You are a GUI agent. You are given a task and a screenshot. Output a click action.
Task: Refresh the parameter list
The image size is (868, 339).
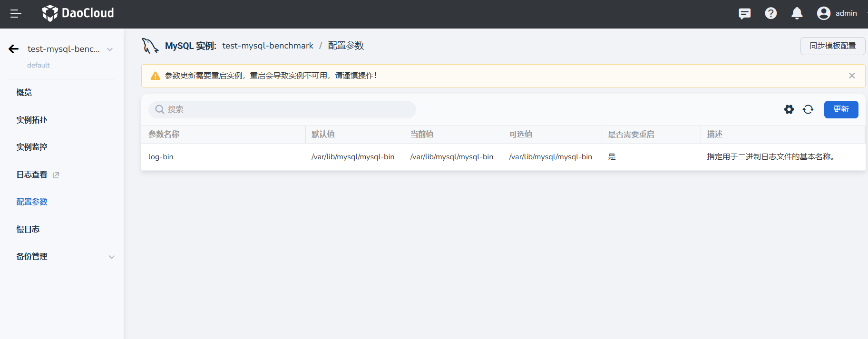point(808,109)
